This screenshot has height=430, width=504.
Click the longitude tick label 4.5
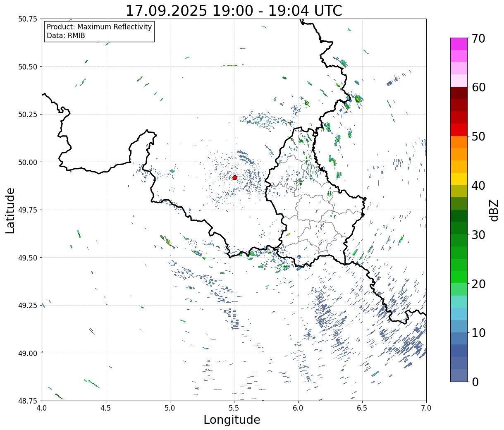(x=106, y=408)
